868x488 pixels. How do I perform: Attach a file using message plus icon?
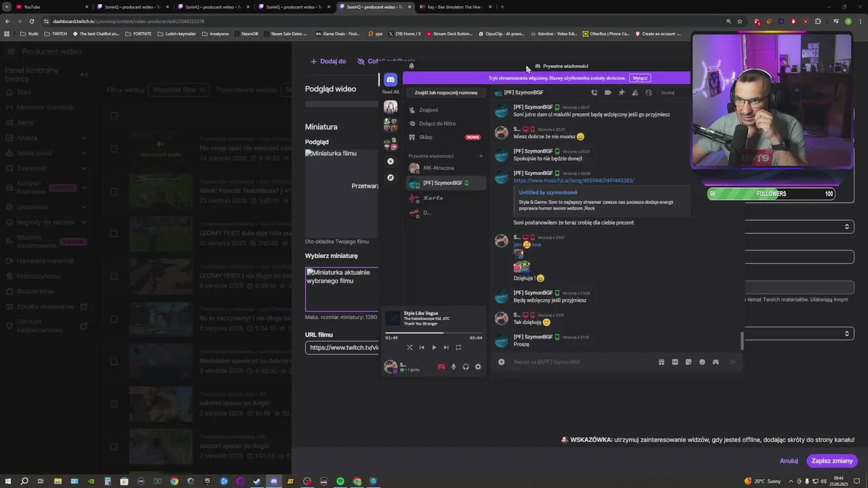point(502,362)
